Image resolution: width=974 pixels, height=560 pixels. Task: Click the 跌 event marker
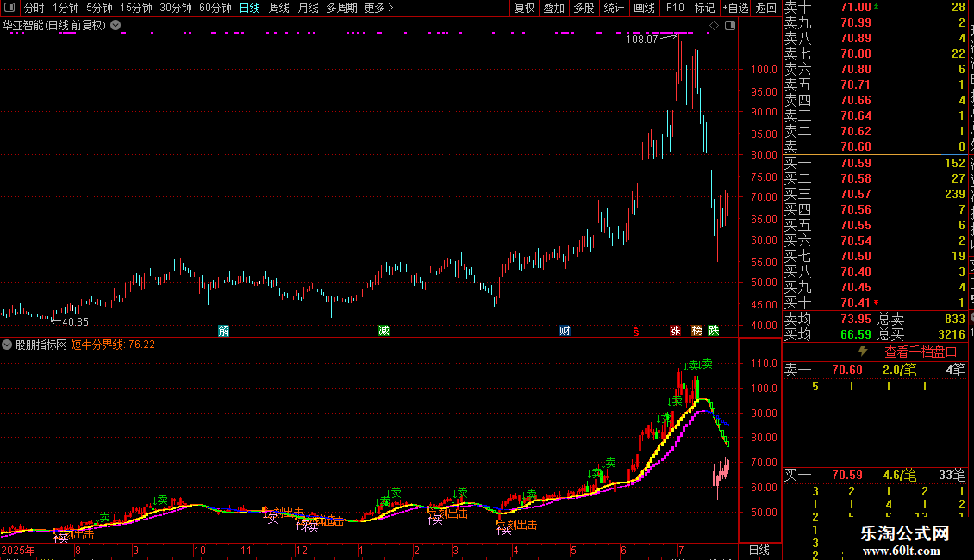(713, 330)
